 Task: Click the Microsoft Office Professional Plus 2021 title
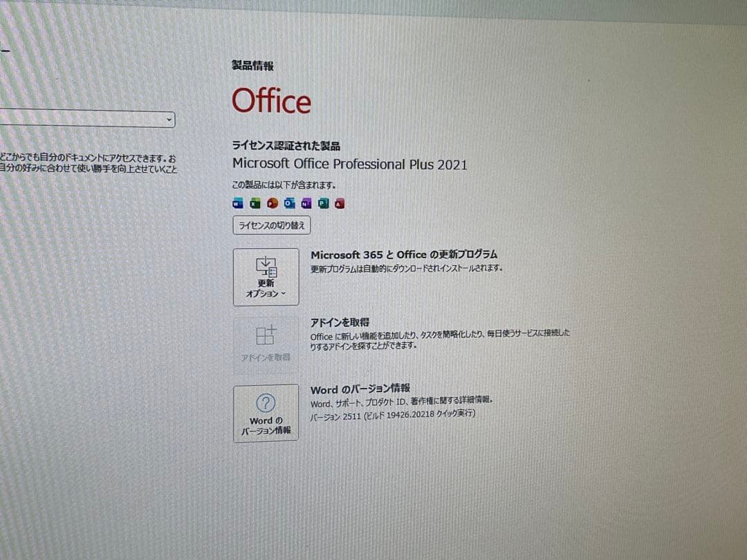click(x=349, y=164)
